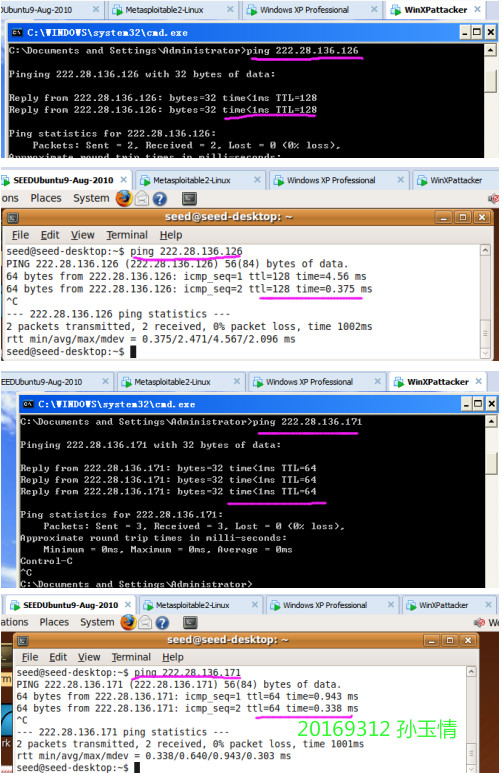Minimize the terminal window pinging 222.28.136.171
Screen dimensions: 502x773
click(x=431, y=640)
